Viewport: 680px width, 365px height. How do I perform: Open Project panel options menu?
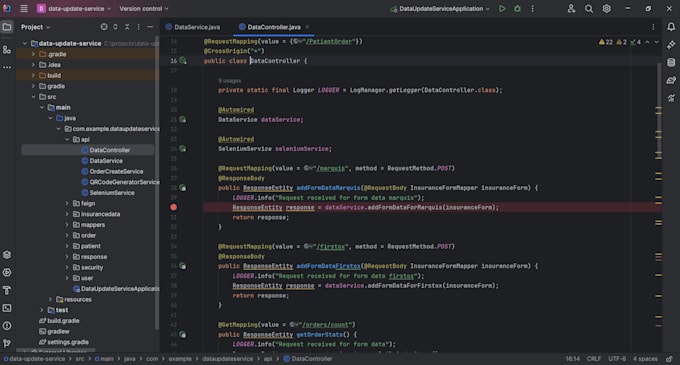point(139,27)
